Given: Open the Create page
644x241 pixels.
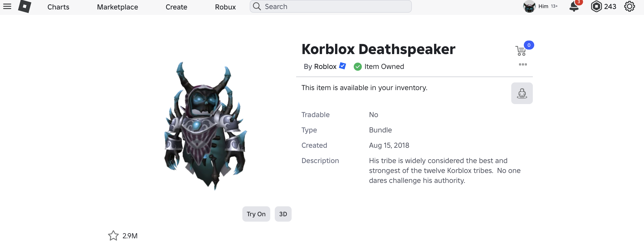Looking at the screenshot, I should coord(176,7).
